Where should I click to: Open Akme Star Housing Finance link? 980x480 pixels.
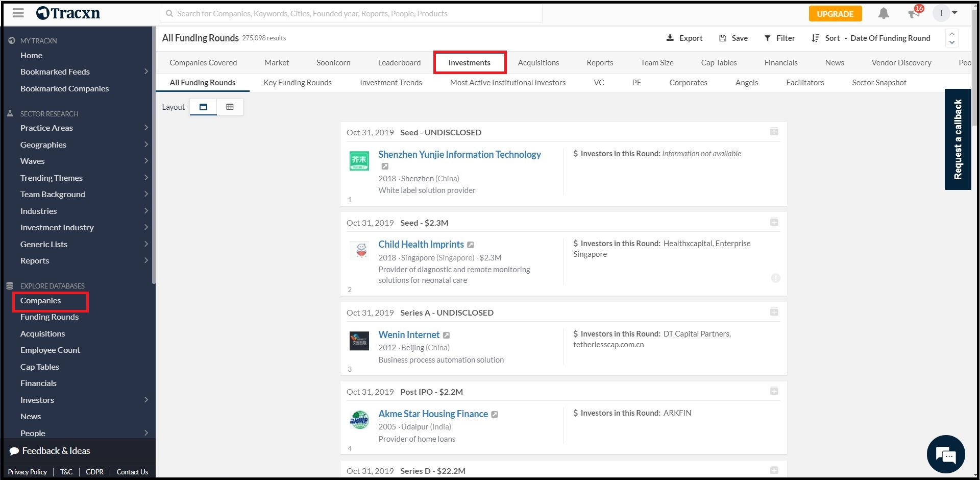(x=433, y=414)
